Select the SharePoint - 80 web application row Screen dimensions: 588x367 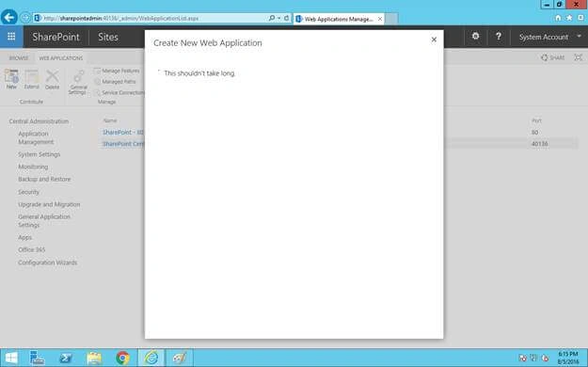tap(123, 132)
